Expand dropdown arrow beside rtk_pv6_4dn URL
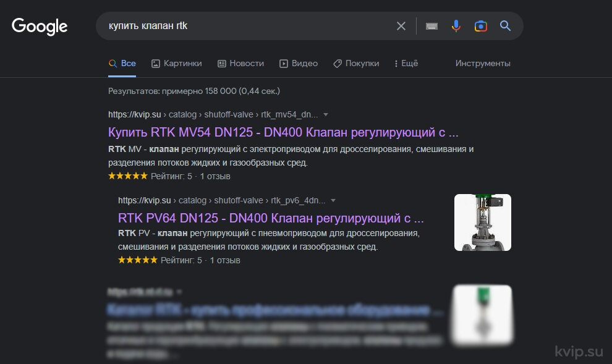 (333, 200)
